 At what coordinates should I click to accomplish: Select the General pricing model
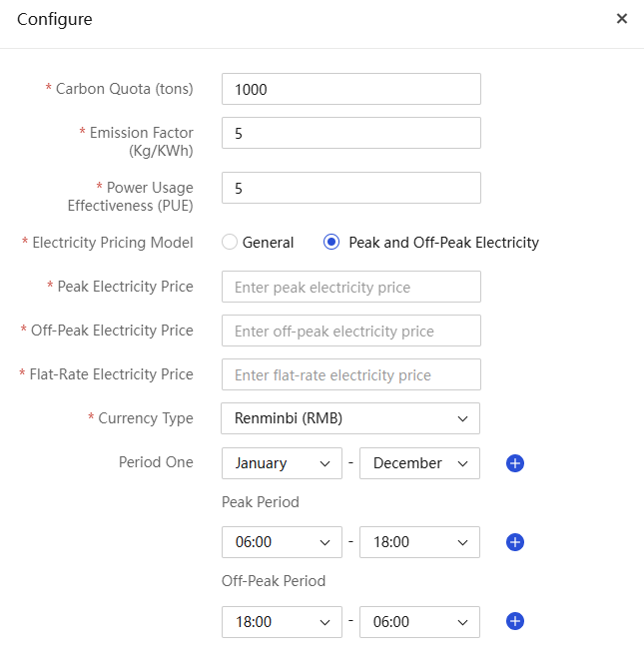pos(230,242)
